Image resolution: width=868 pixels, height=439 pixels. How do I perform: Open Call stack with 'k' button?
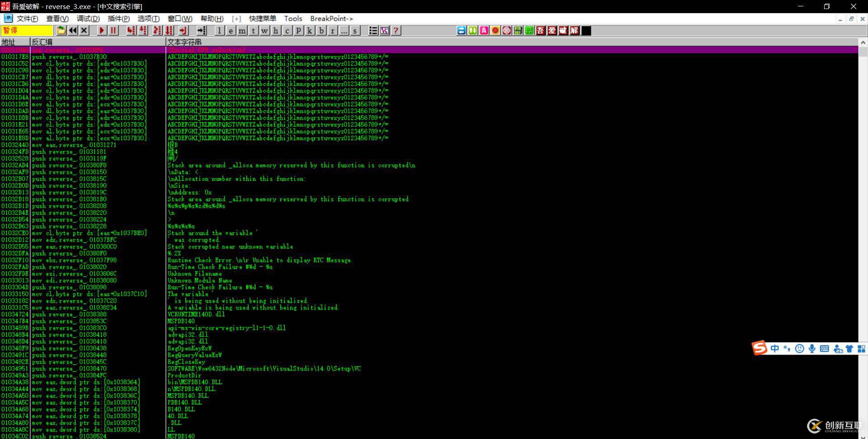pos(310,30)
